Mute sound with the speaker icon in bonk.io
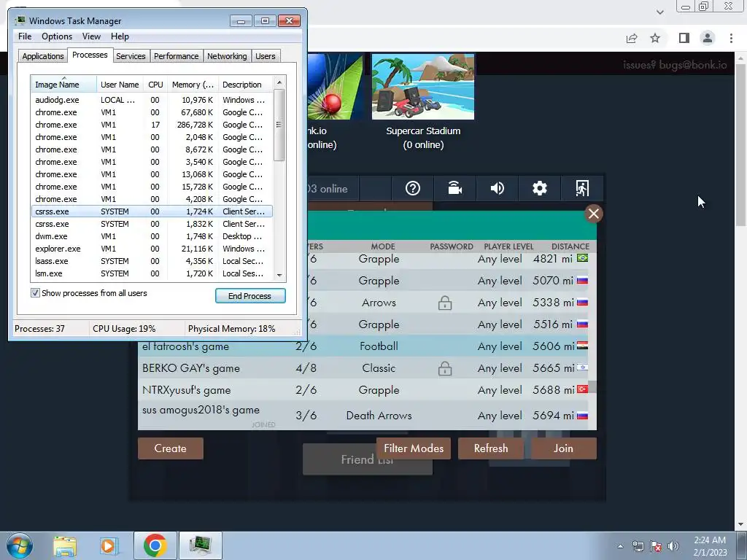The image size is (747, 560). [x=497, y=189]
